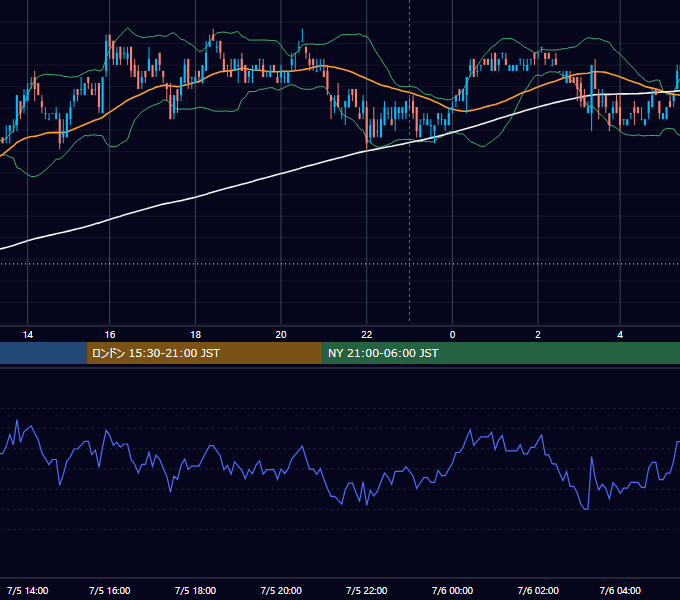
Task: Click the NY 21:00-06:00 JST session bar
Action: pyautogui.click(x=501, y=353)
